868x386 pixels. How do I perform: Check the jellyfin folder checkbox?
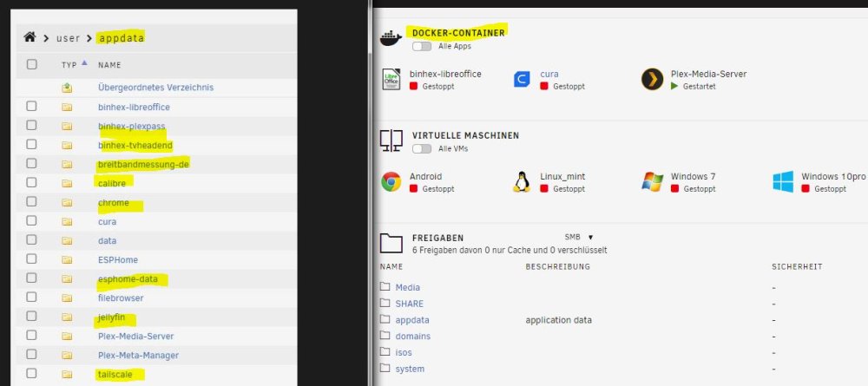[31, 317]
